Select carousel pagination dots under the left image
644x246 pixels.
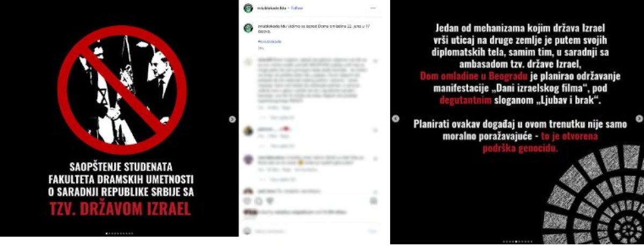[x=119, y=233]
